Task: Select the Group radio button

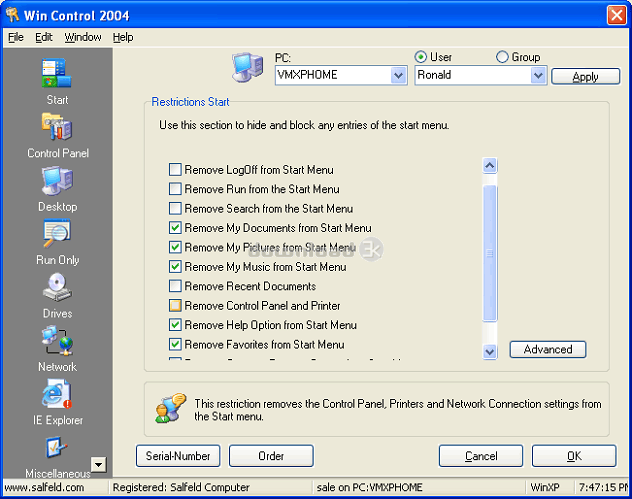Action: tap(502, 57)
